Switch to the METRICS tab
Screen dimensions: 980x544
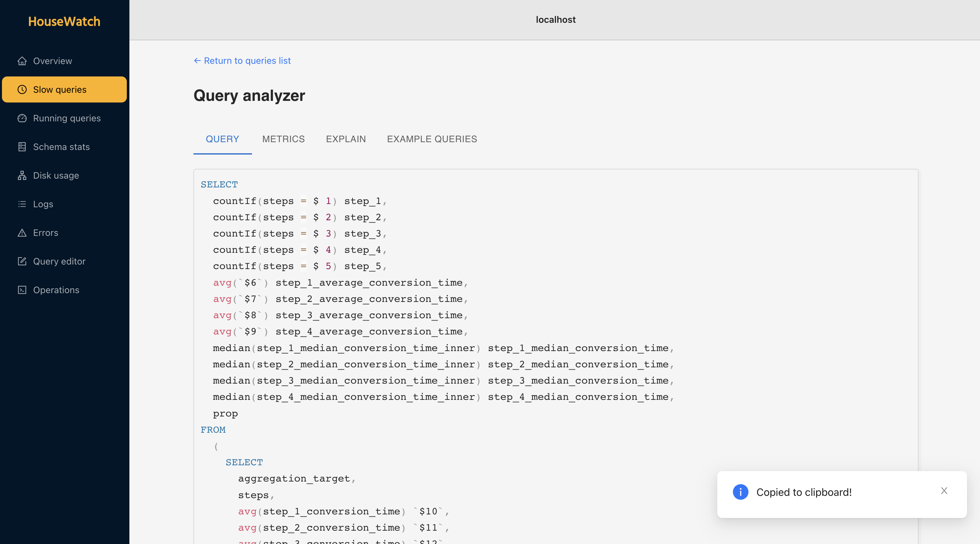[283, 139]
